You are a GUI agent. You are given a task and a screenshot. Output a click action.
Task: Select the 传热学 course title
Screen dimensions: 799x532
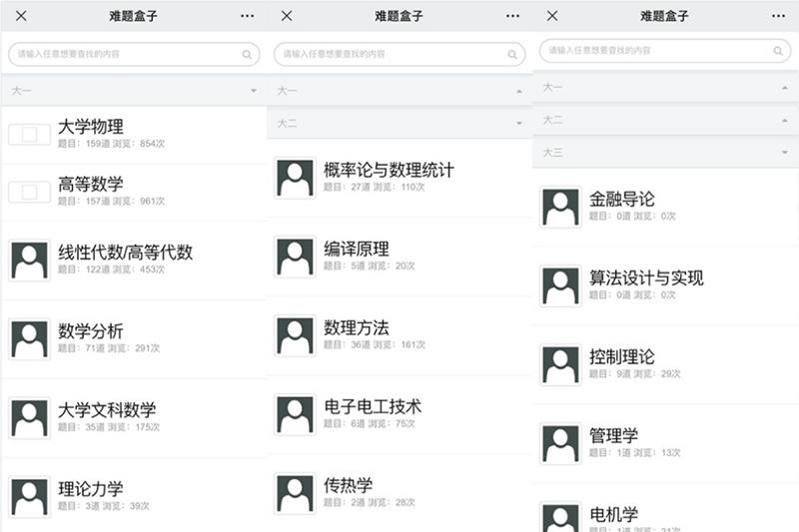tap(348, 485)
